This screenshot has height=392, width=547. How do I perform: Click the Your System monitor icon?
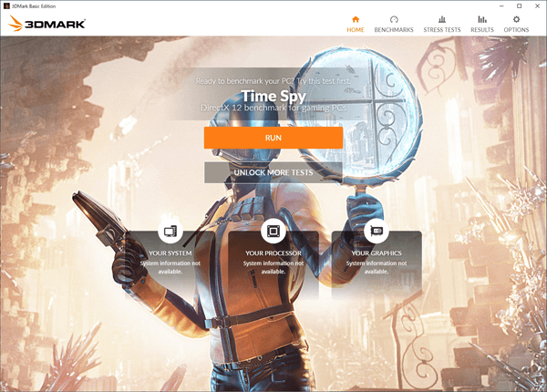[x=170, y=231]
